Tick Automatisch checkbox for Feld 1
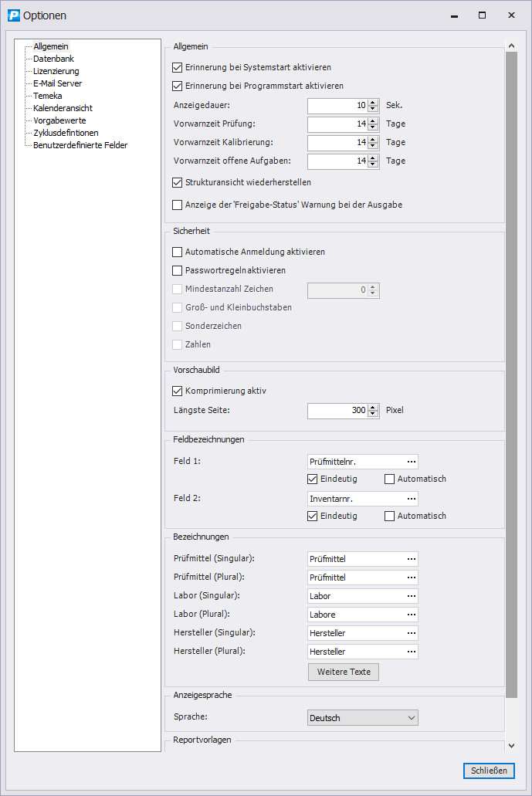Screen dimensions: 532x796 (x=389, y=479)
